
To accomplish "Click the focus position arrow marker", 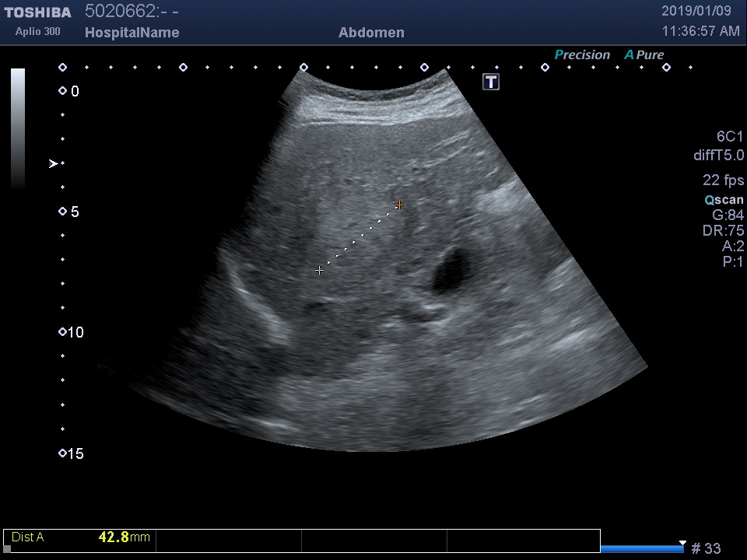I will pyautogui.click(x=53, y=163).
